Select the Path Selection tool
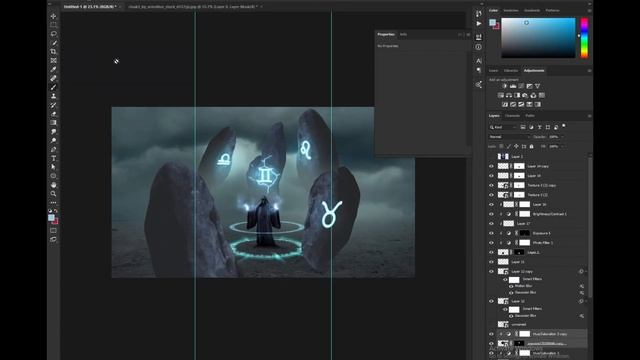 (x=53, y=167)
